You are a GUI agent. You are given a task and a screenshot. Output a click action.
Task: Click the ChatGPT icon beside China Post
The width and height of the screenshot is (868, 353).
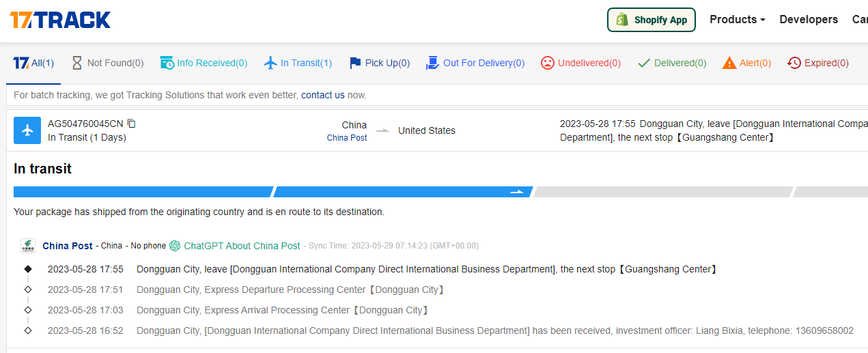[x=175, y=246]
